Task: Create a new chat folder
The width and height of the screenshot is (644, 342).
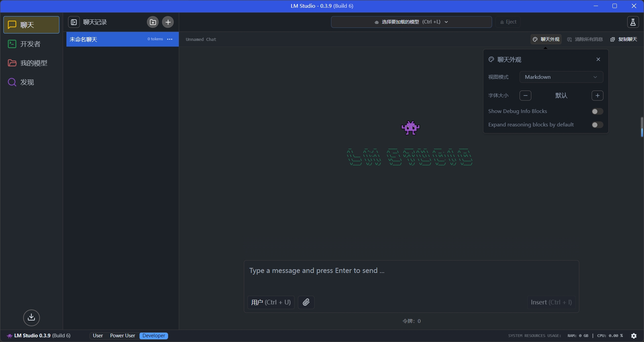Action: (153, 22)
